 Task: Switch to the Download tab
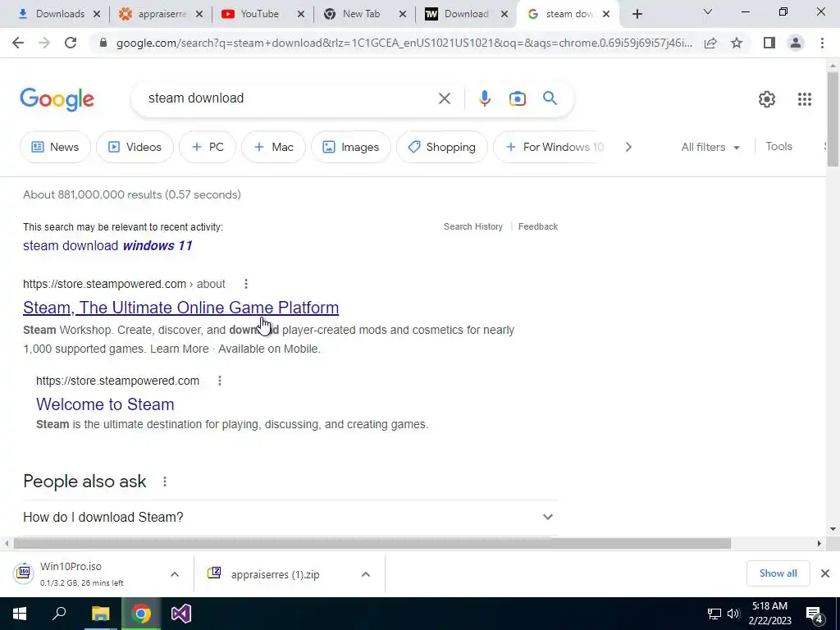[x=465, y=15]
